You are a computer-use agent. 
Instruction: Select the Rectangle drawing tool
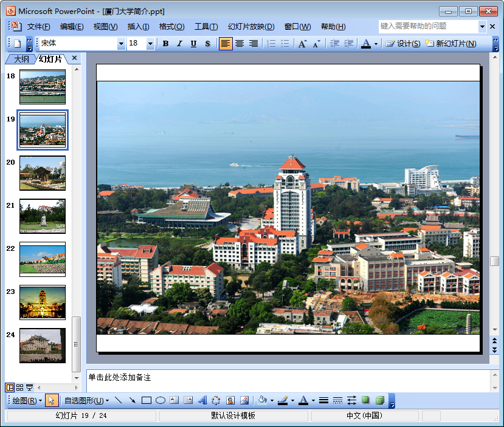(x=146, y=400)
